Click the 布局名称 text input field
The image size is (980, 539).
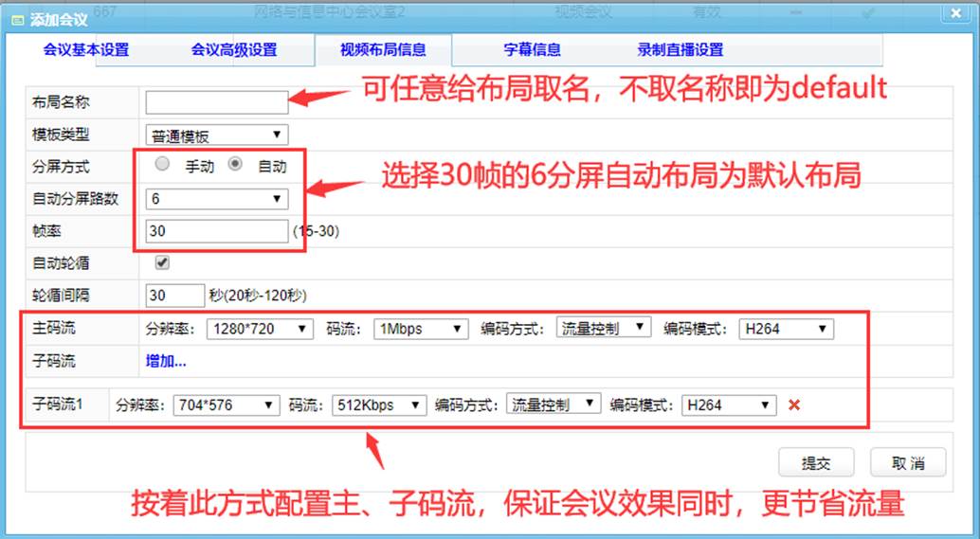point(217,102)
